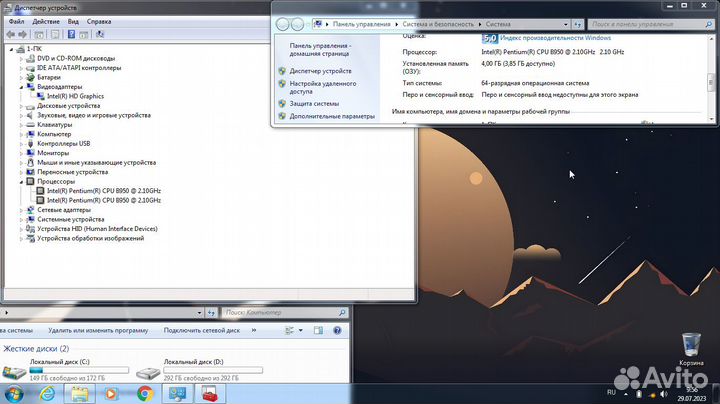Go to Панель управления домашняя страница
Image resolution: width=720 pixels, height=404 pixels.
tap(320, 50)
